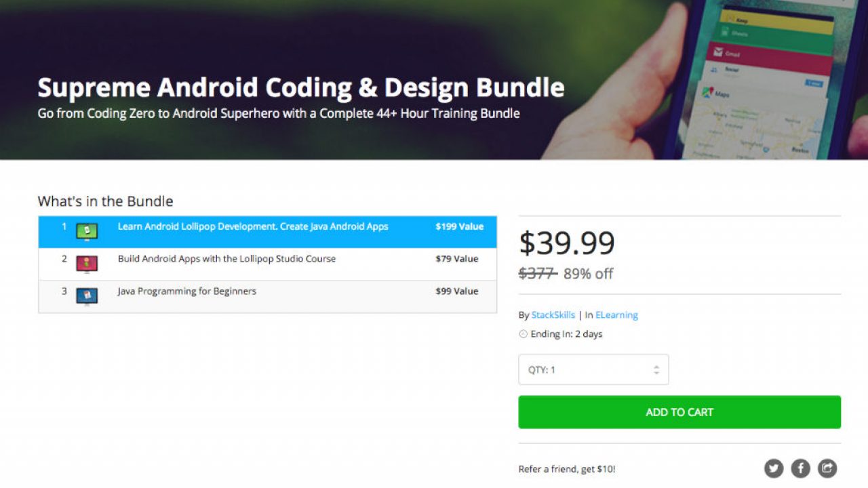
Task: Click the red monitor icon for course 2
Action: [x=87, y=264]
